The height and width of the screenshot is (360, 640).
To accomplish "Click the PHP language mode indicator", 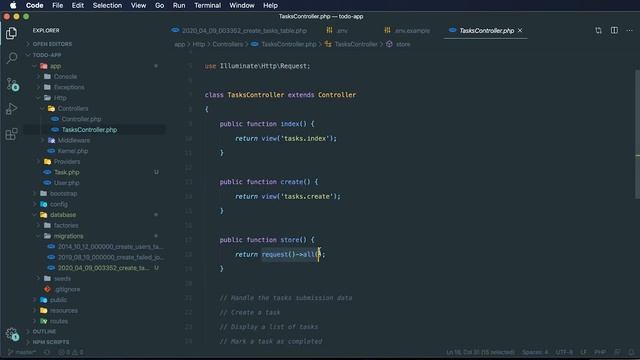I will (x=600, y=352).
